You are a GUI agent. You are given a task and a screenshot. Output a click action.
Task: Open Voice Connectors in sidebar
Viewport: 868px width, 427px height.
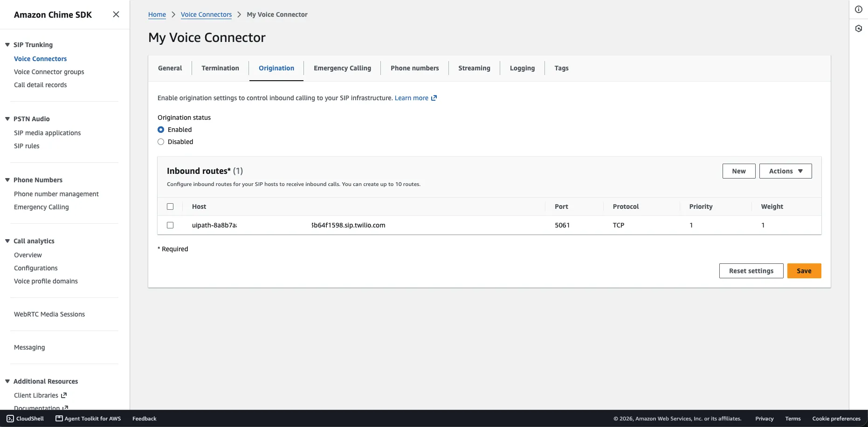click(41, 59)
